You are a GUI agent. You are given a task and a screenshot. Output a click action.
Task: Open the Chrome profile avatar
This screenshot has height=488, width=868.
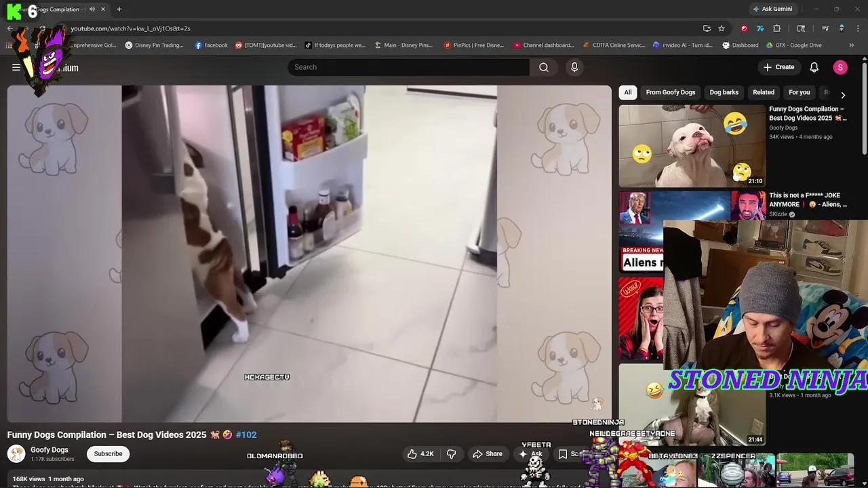[842, 28]
